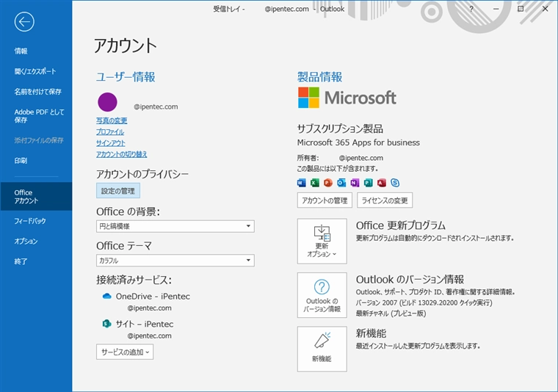
Task: Click the サインアウト link
Action: click(x=111, y=143)
